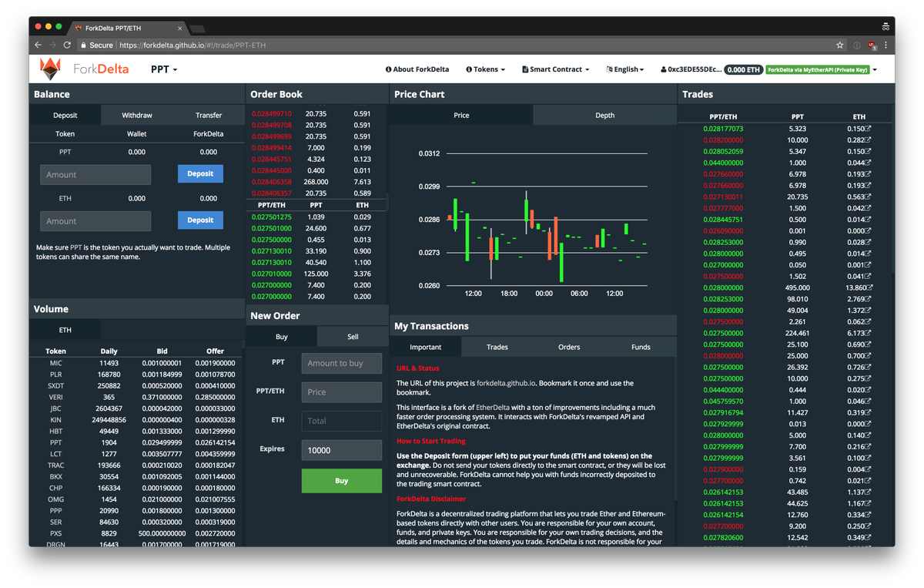
Task: Expand the Tokens menu
Action: (486, 69)
